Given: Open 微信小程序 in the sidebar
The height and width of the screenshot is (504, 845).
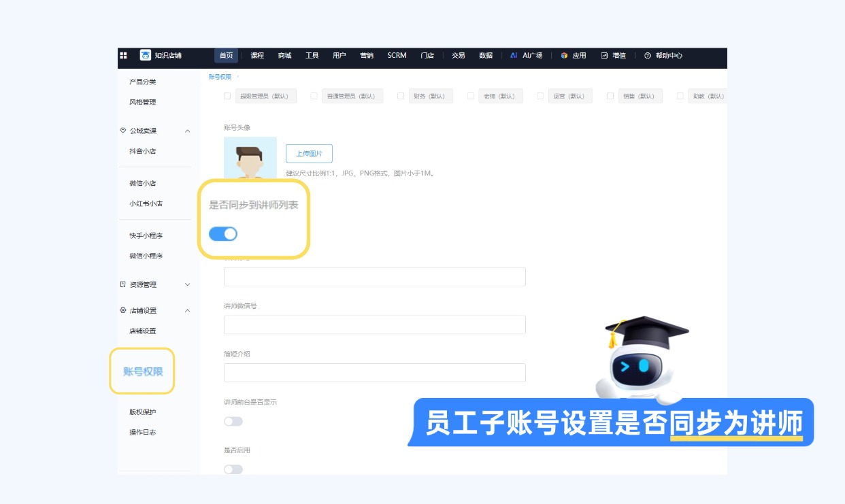Looking at the screenshot, I should (x=146, y=256).
